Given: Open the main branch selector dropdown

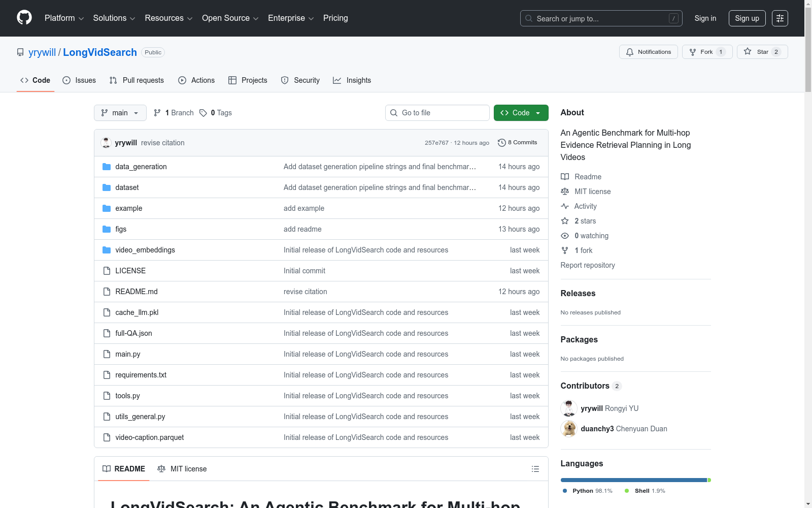Looking at the screenshot, I should pyautogui.click(x=120, y=113).
